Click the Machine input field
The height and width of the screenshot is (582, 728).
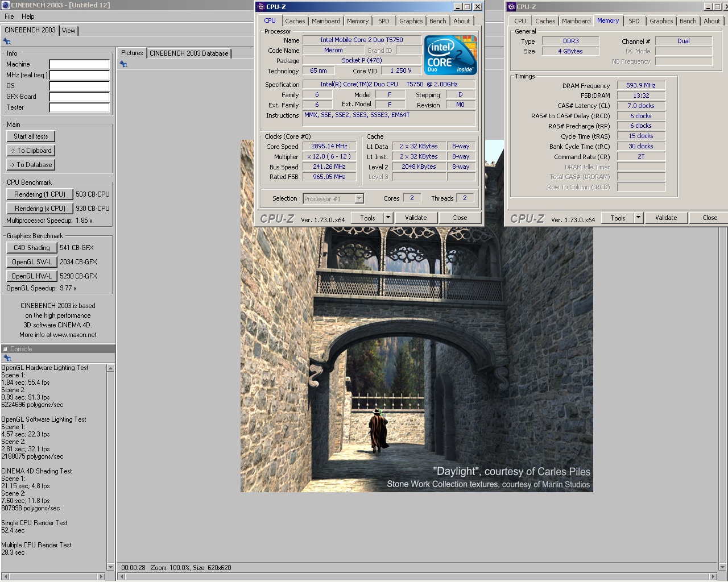coord(80,64)
